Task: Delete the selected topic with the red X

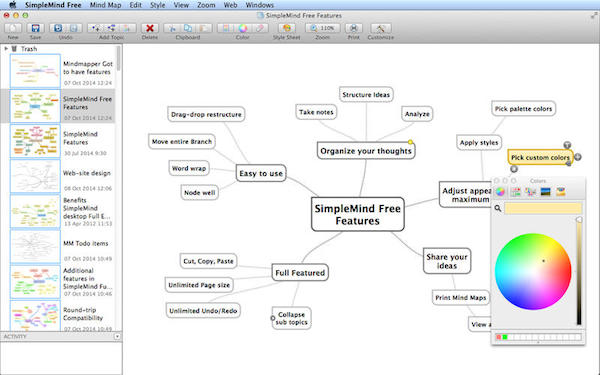Action: point(150,28)
